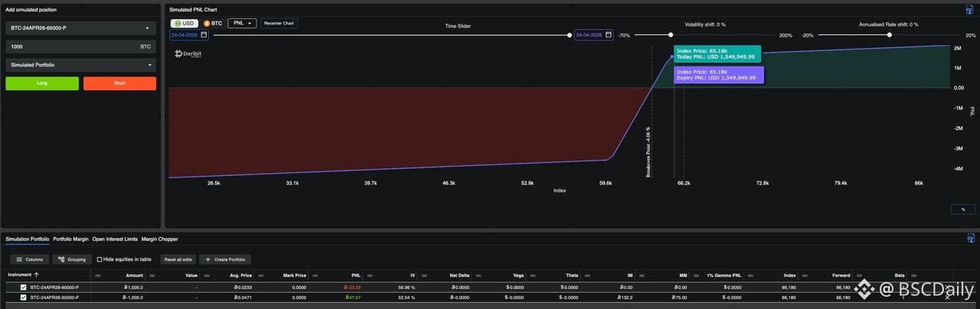Open calendar icon on start date field

(x=204, y=35)
